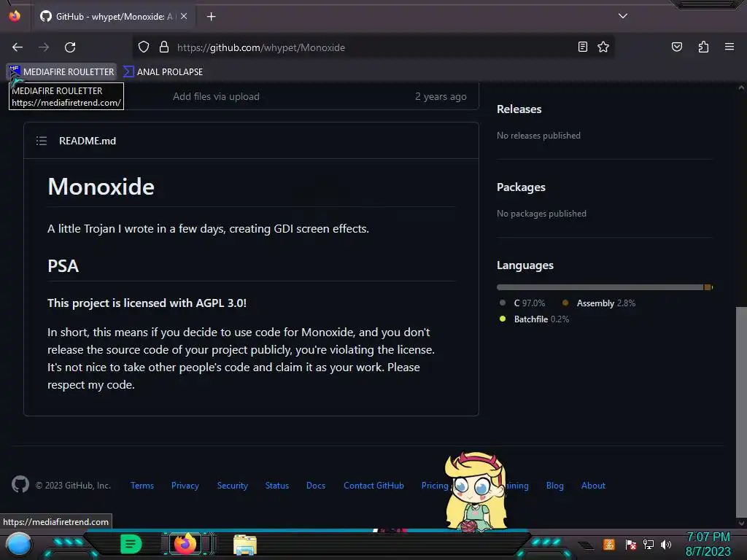The width and height of the screenshot is (747, 560).
Task: Open the Privacy footer link
Action: point(185,486)
